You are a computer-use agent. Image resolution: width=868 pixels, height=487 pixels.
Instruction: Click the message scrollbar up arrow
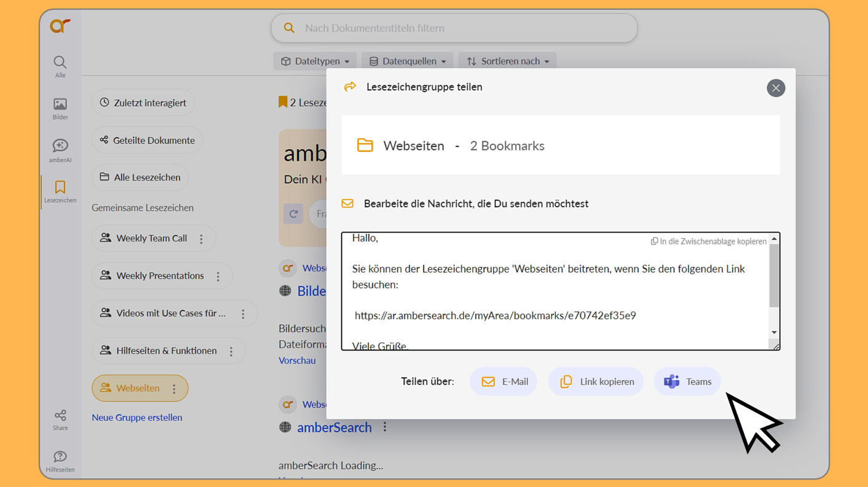click(775, 238)
